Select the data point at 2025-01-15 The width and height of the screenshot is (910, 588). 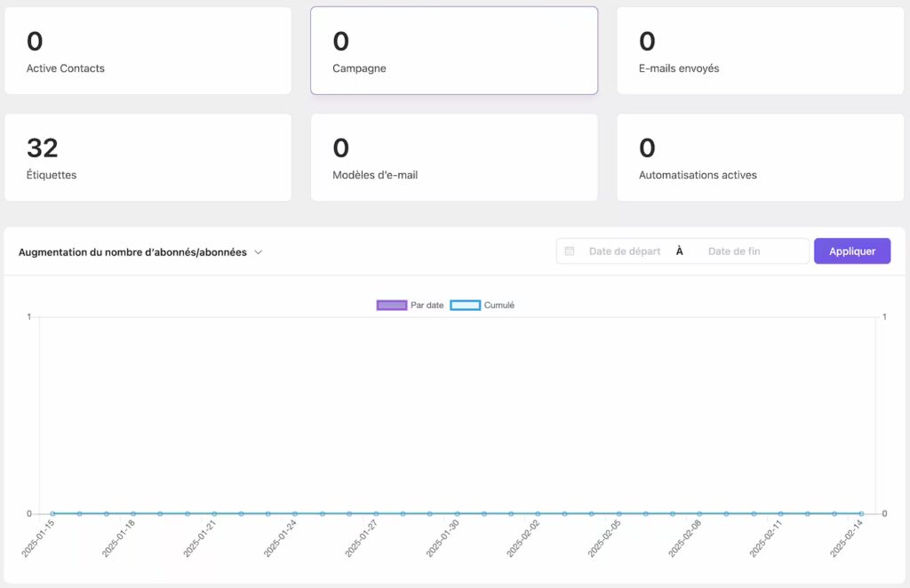pyautogui.click(x=52, y=513)
